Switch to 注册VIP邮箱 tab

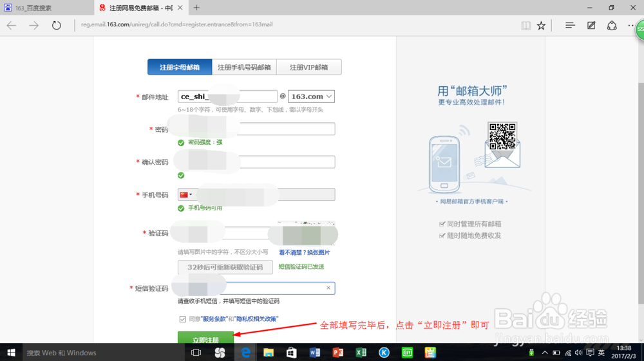309,68
